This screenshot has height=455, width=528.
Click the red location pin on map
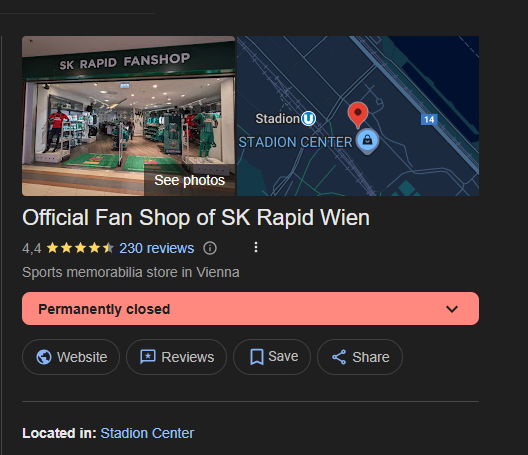[x=358, y=115]
